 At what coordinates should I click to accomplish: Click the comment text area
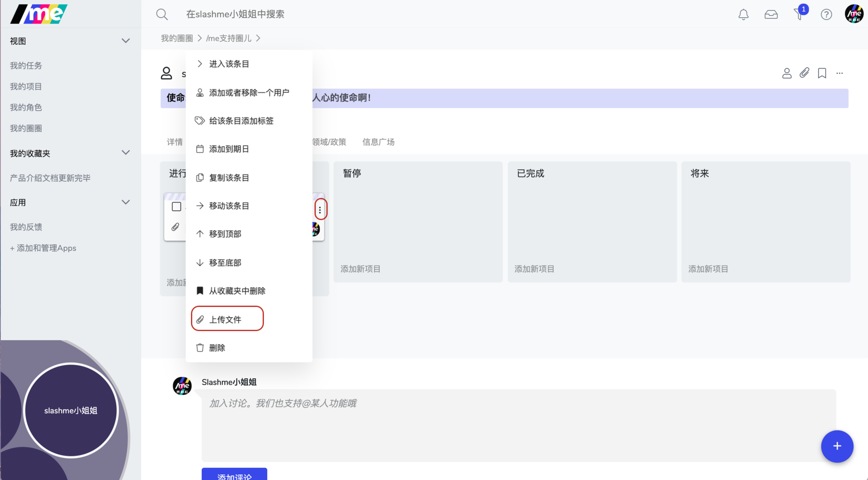click(x=519, y=425)
